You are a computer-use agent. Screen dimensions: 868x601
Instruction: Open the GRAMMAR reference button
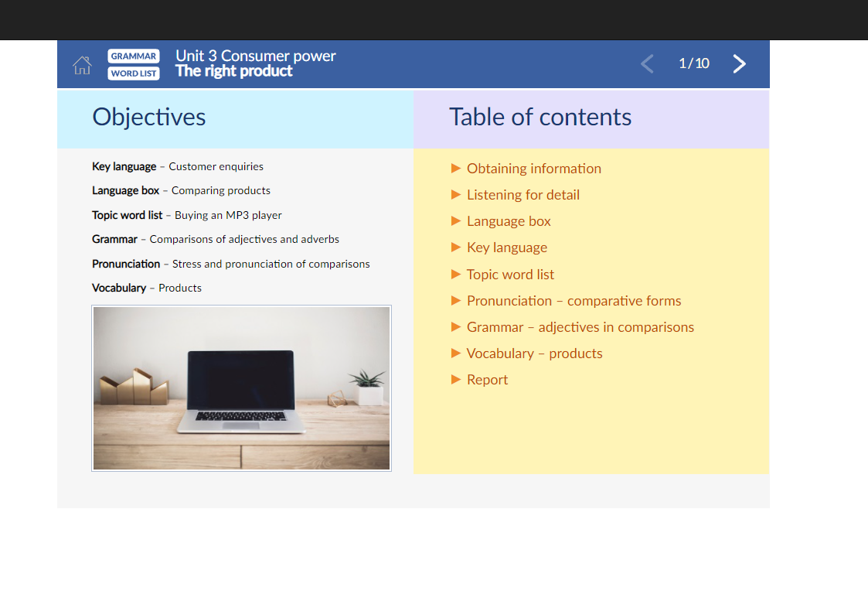[134, 56]
